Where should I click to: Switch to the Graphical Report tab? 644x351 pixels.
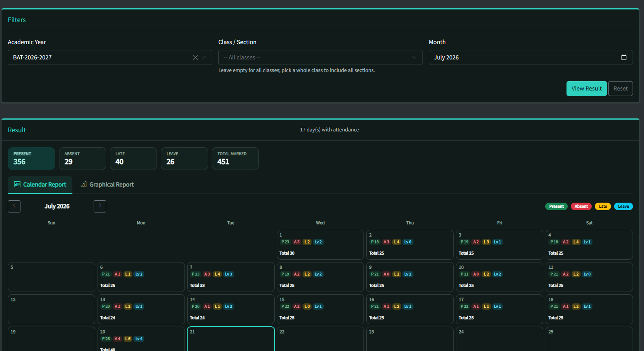(x=107, y=185)
